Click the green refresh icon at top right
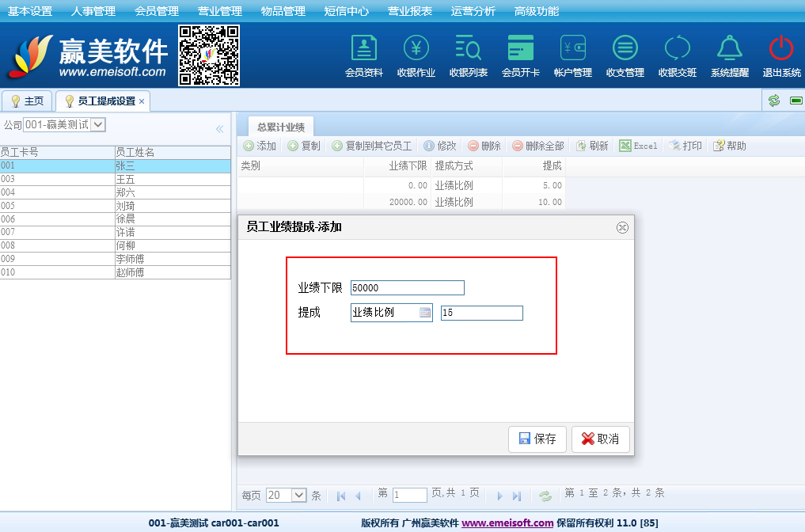Viewport: 805px width, 532px height. pos(774,101)
